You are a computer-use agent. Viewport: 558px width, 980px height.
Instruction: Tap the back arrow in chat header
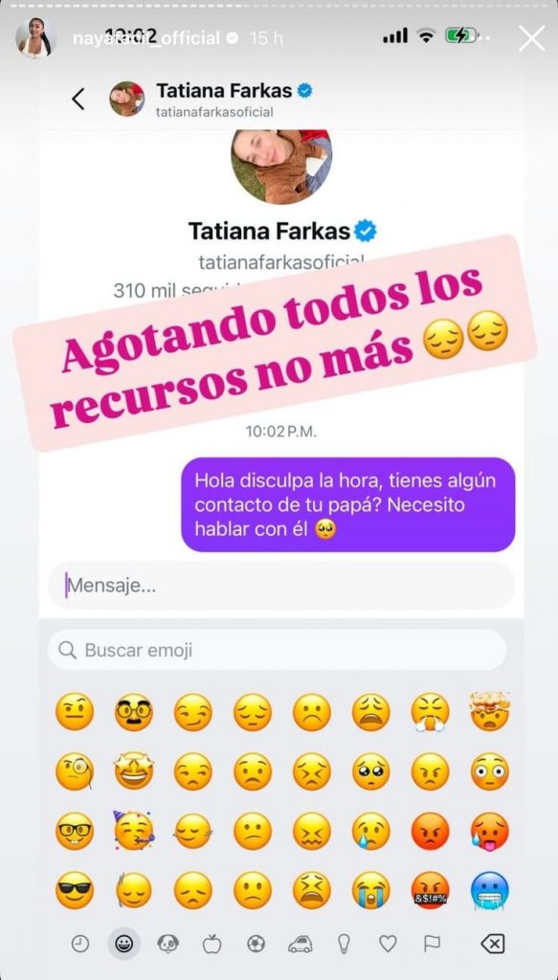pos(78,99)
